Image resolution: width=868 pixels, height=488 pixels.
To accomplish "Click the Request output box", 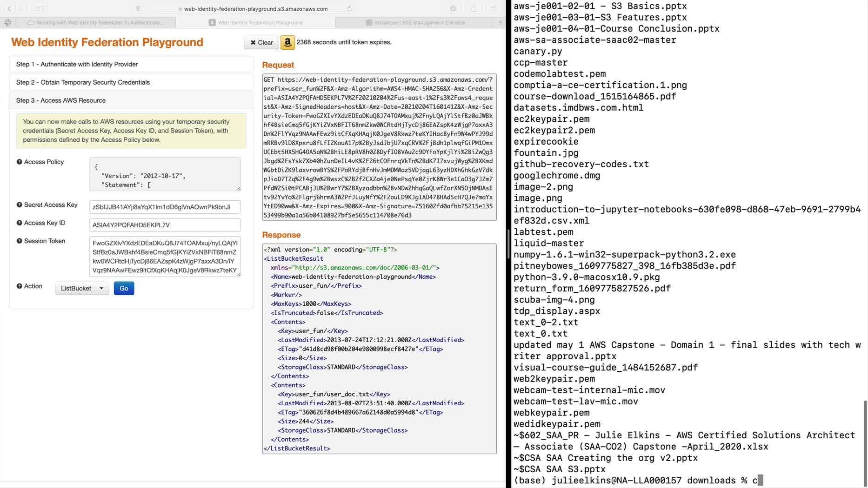I will click(x=379, y=147).
